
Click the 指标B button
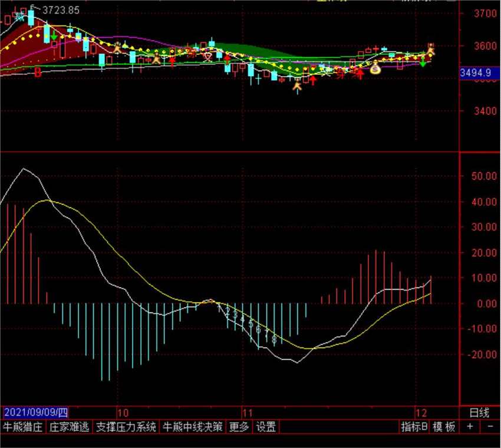(x=414, y=427)
